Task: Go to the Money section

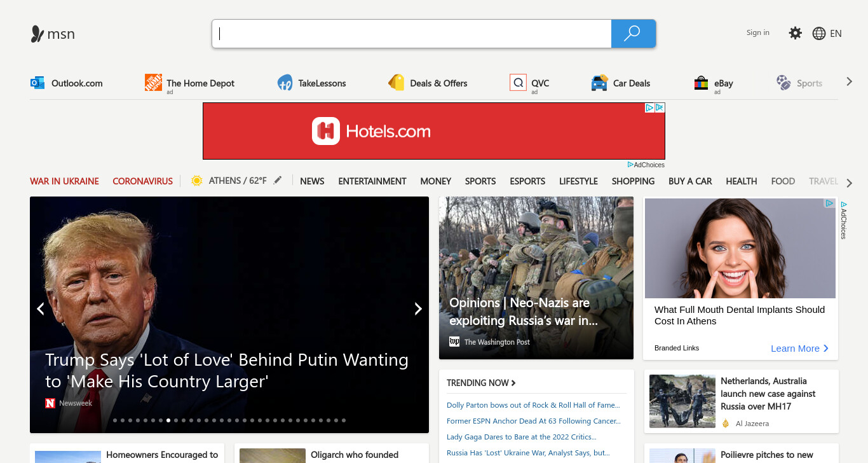Action: [x=436, y=181]
